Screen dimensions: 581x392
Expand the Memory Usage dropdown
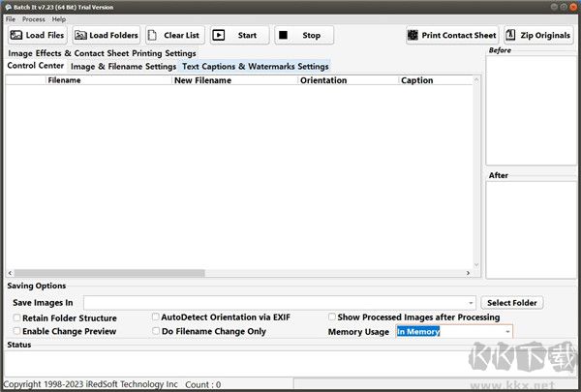(507, 331)
